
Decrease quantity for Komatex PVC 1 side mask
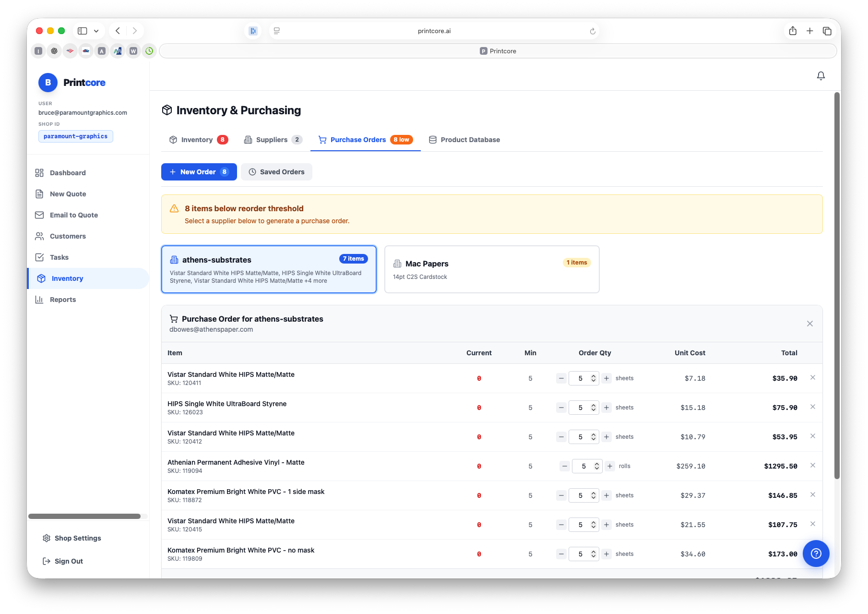tap(561, 495)
